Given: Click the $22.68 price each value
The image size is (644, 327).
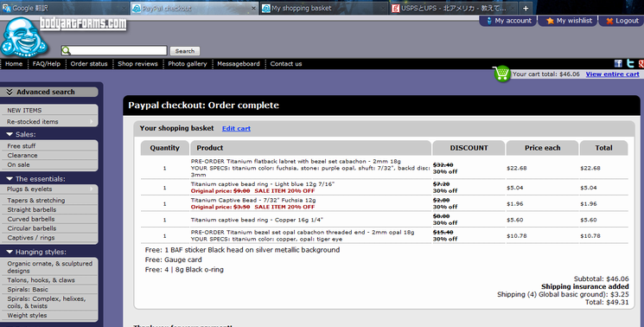Looking at the screenshot, I should point(517,168).
